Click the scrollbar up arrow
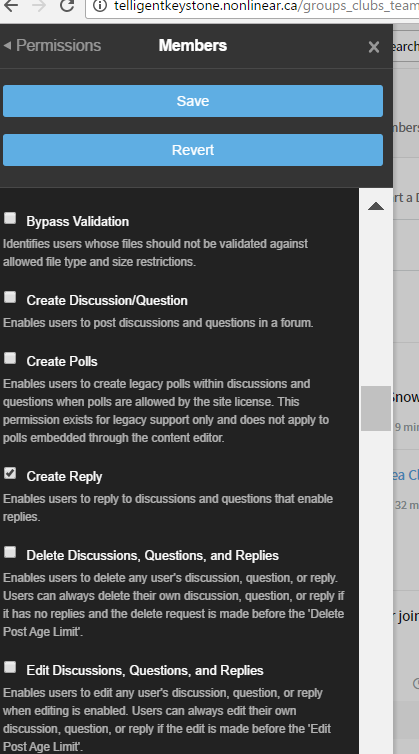 (376, 206)
